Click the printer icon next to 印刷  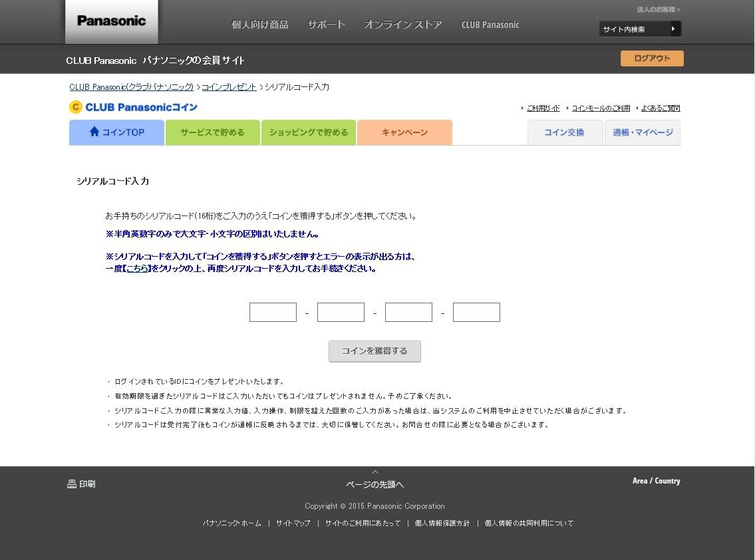tap(72, 484)
